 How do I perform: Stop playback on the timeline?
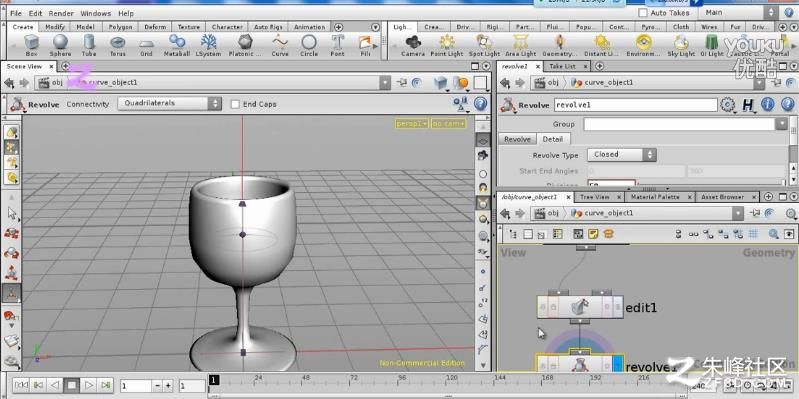point(72,385)
